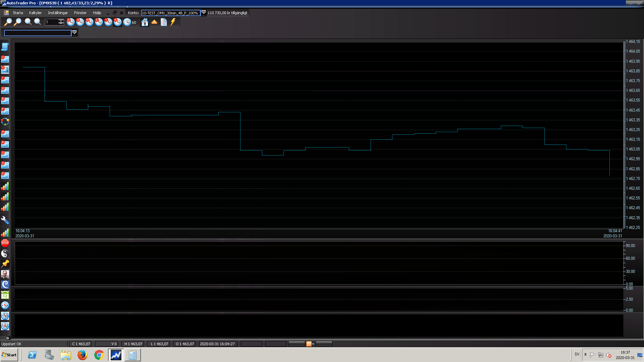644x362 pixels.
Task: Open the empty combo box dropdown arrow
Action: pos(74,33)
